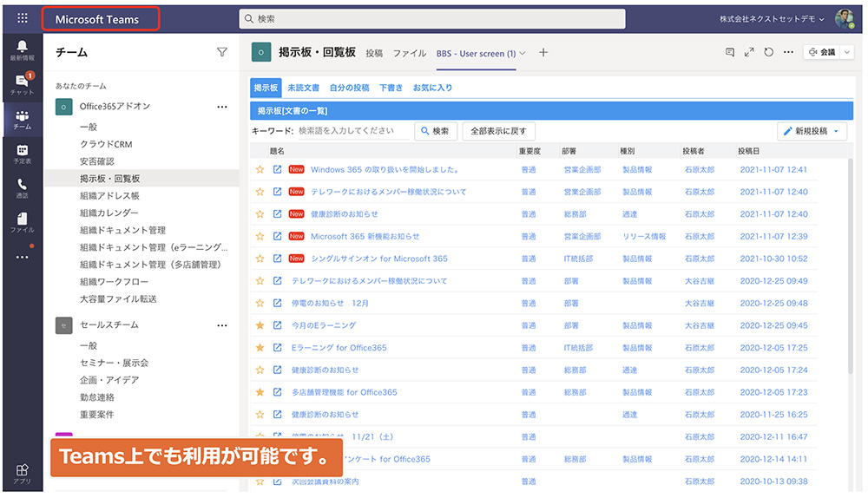Expand BBS - User screen tab dropdown

click(522, 53)
